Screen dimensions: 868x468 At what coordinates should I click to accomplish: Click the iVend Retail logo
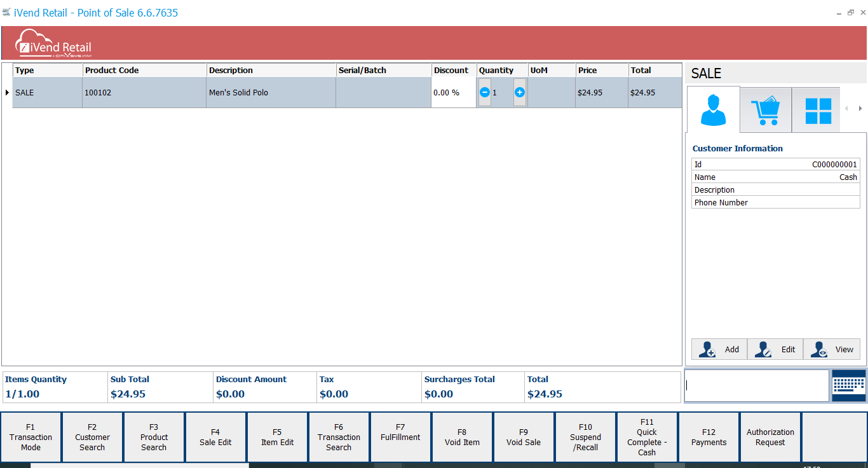pos(54,44)
